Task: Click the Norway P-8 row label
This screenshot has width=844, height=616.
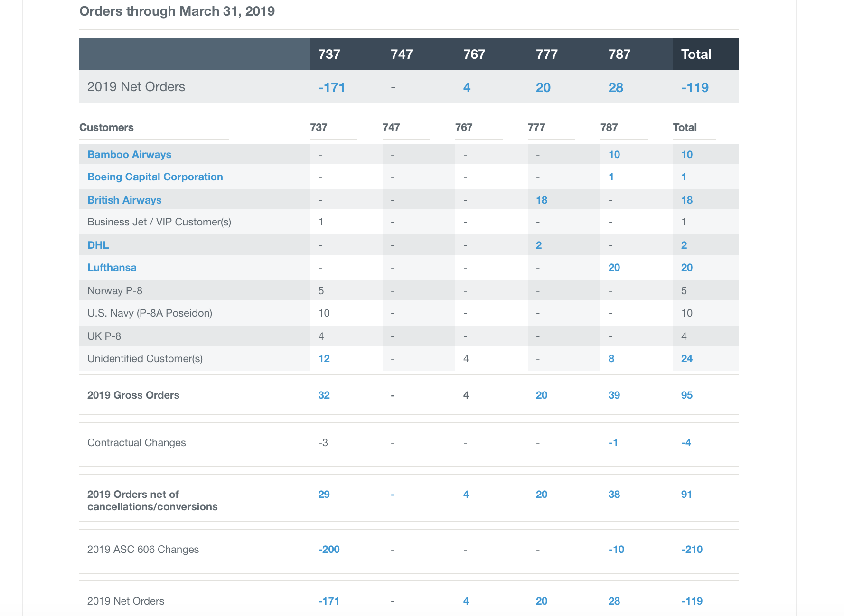Action: (x=114, y=291)
